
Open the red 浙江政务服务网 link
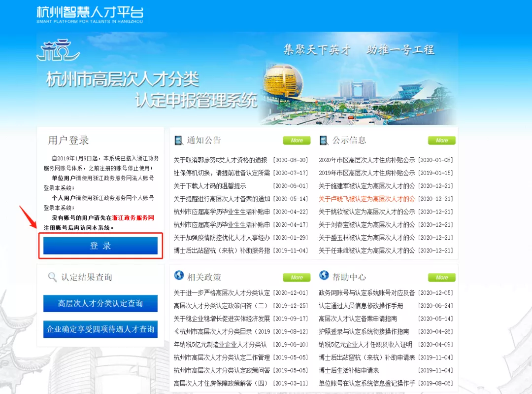pos(133,218)
